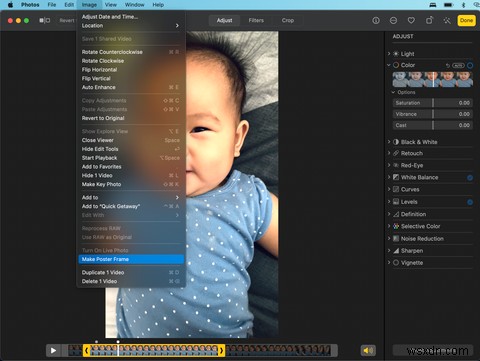This screenshot has width=480, height=361.
Task: Click the Color preview thumbnail strip
Action: (x=432, y=79)
